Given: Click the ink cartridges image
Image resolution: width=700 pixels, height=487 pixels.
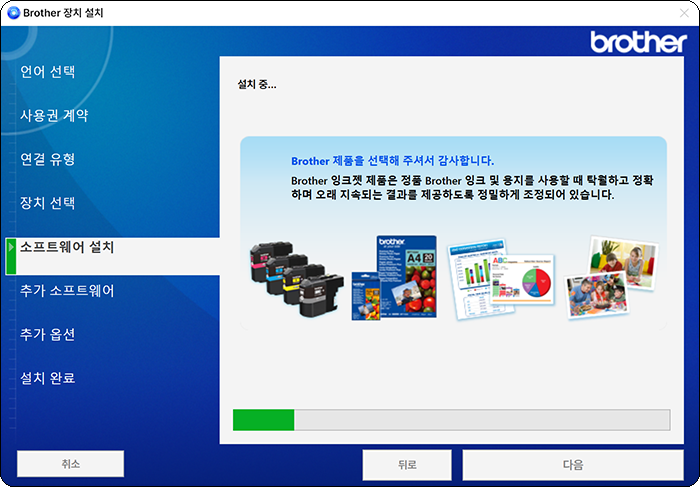Looking at the screenshot, I should tap(297, 279).
